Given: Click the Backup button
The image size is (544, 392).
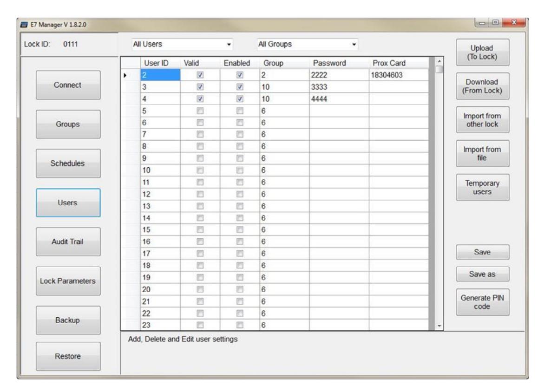Looking at the screenshot, I should [68, 320].
